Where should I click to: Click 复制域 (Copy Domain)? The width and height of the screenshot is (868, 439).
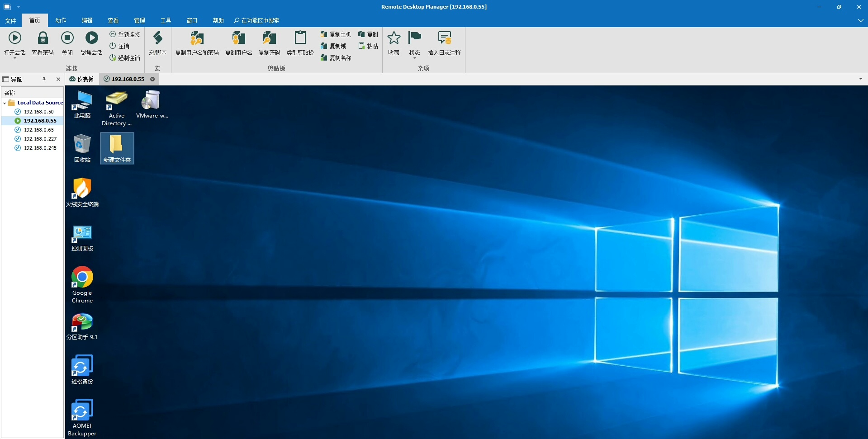[333, 46]
